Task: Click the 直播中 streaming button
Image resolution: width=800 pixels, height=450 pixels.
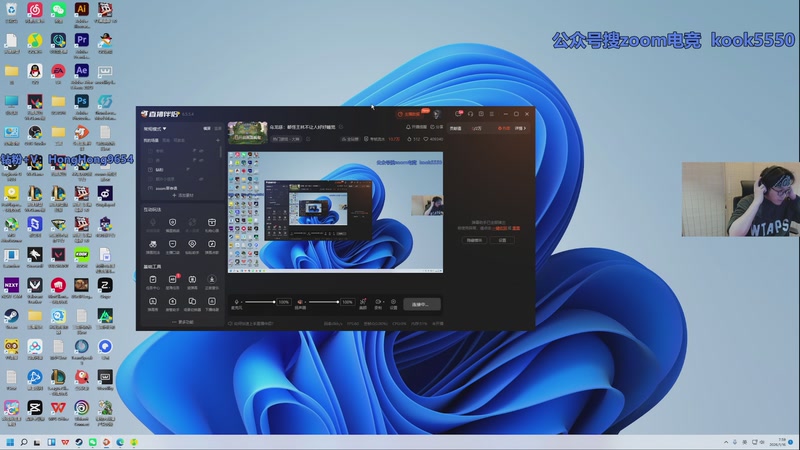Action: tap(423, 304)
